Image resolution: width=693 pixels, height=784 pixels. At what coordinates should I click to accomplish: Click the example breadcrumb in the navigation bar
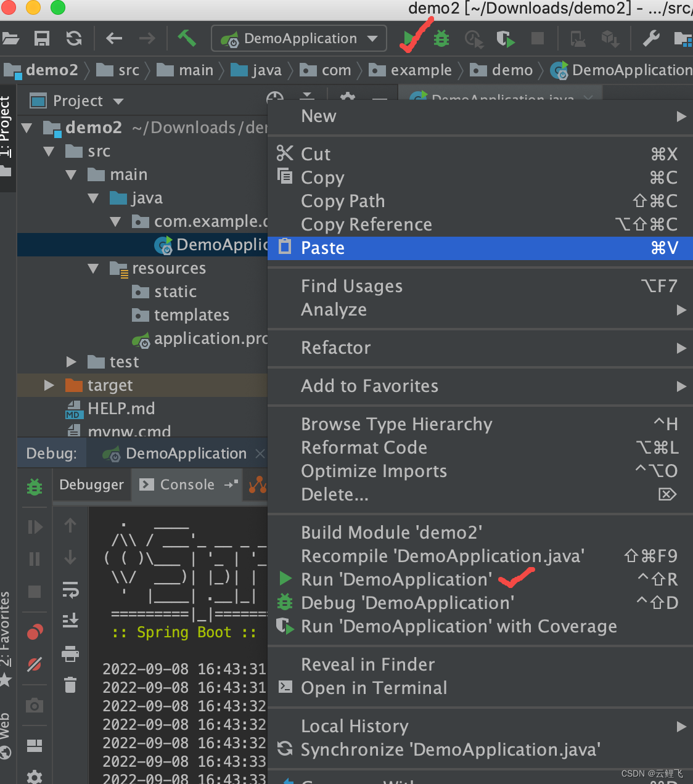coord(411,71)
